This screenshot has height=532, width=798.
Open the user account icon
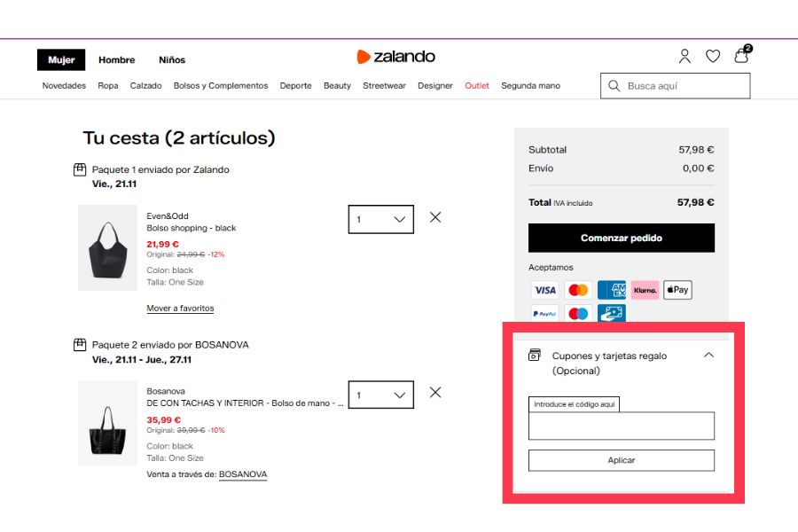(x=685, y=57)
